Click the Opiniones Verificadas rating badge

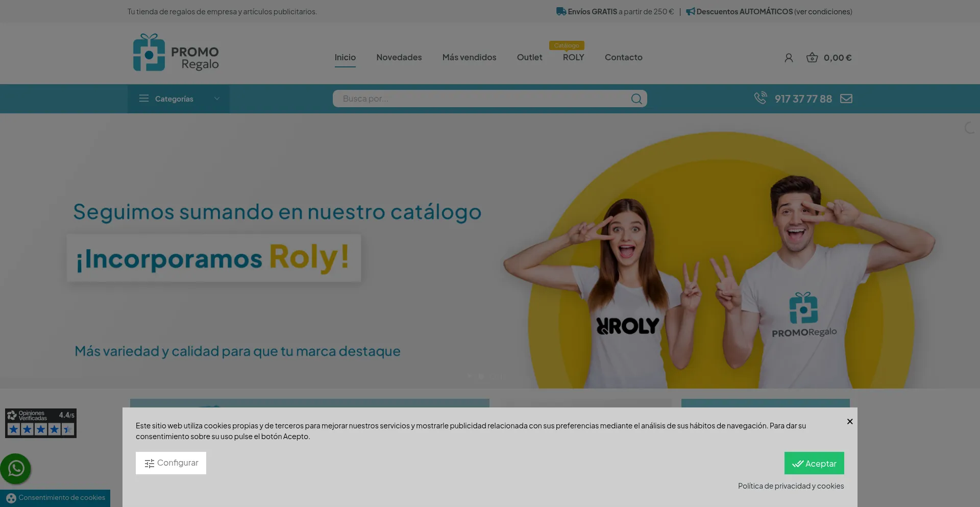point(41,423)
